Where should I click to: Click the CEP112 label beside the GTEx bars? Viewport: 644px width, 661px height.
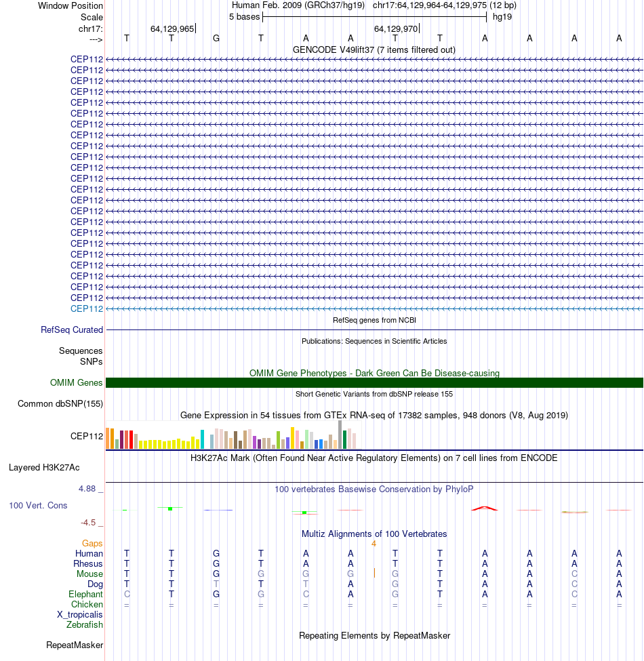click(86, 436)
